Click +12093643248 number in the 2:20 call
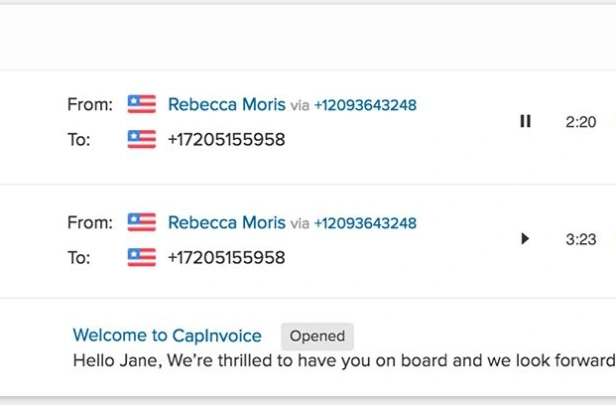 point(365,105)
